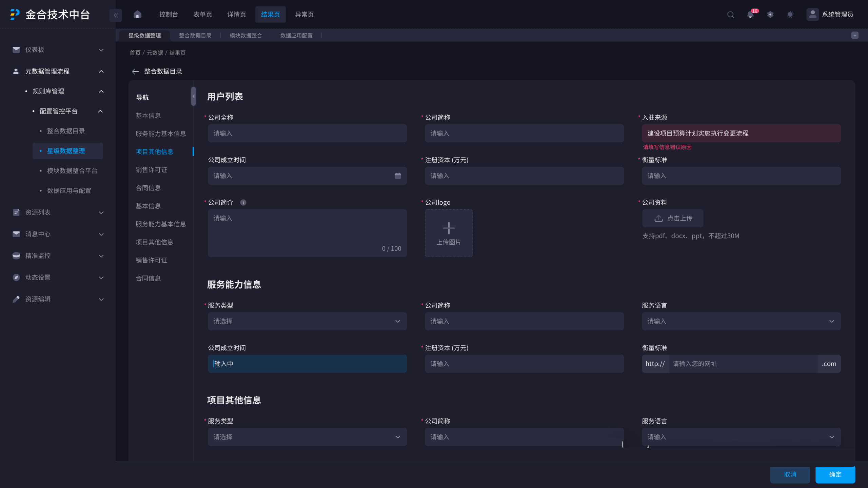Collapse the sidebar with double-chevron icon
The image size is (868, 488).
[116, 15]
